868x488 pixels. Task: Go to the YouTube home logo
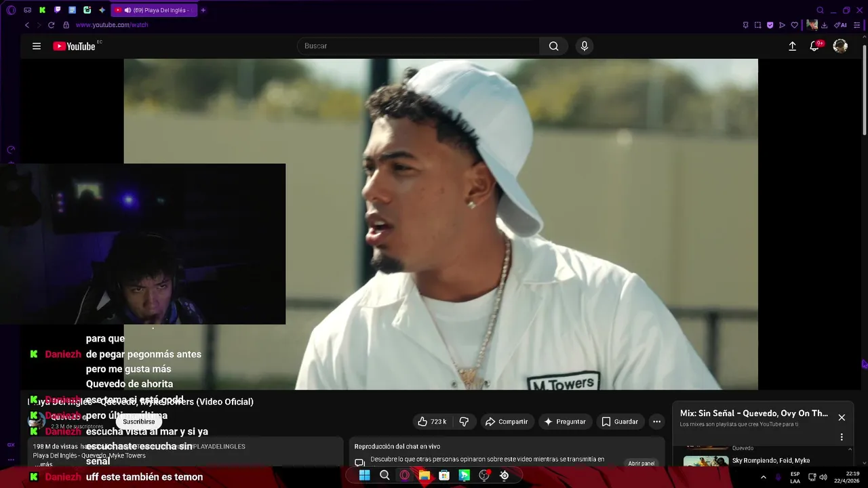pyautogui.click(x=74, y=46)
